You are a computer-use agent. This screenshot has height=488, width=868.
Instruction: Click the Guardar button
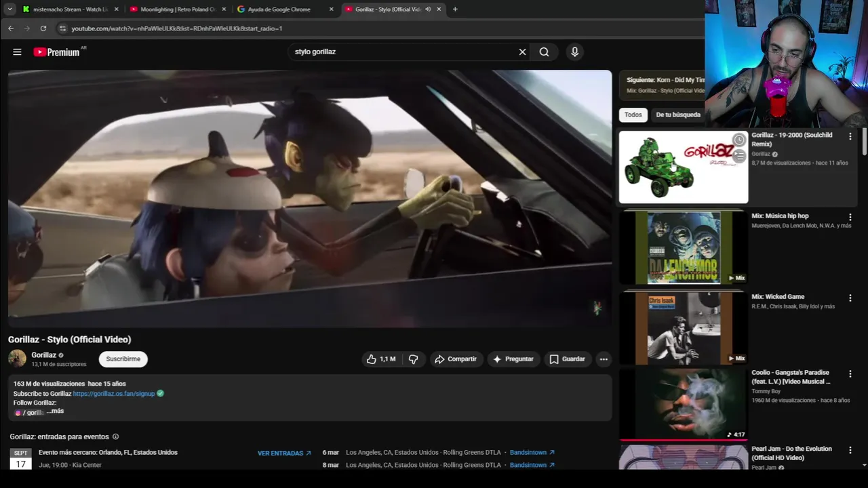(567, 359)
